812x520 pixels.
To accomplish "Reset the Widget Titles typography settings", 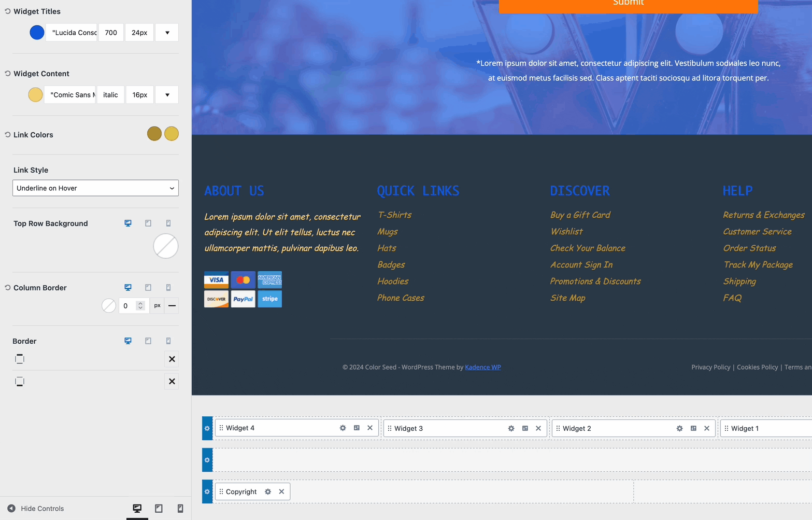I will coord(6,11).
